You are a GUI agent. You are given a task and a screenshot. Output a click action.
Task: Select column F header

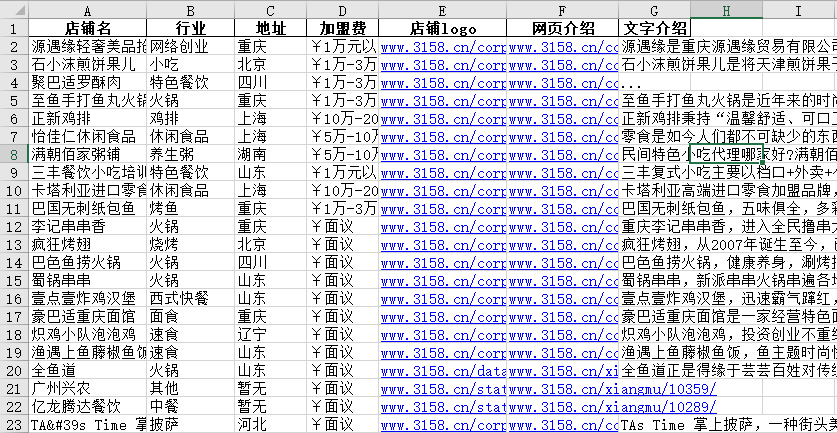(563, 10)
